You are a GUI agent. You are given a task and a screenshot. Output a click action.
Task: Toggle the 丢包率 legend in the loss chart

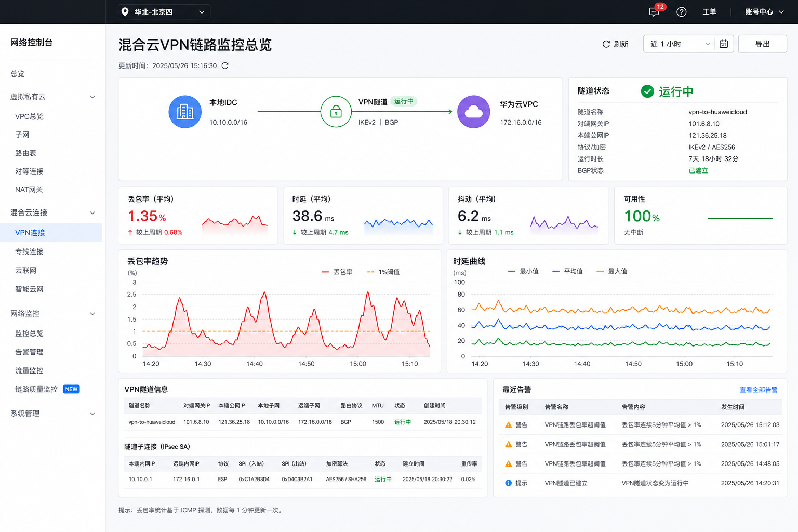click(x=337, y=272)
